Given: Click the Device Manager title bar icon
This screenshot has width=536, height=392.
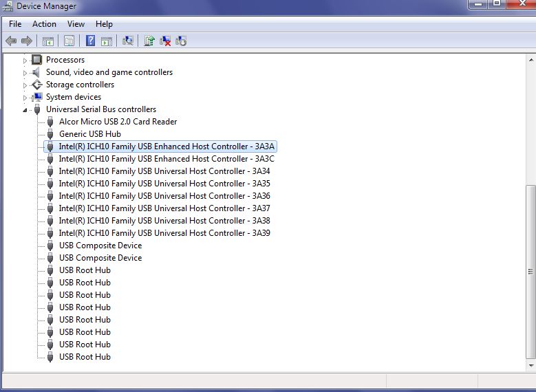Looking at the screenshot, I should (8, 6).
